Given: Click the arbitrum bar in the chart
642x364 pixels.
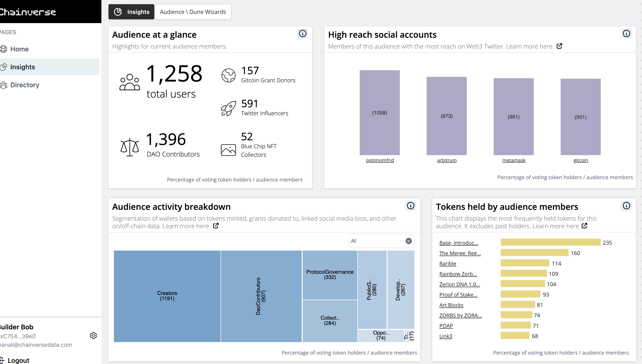Looking at the screenshot, I should click(x=446, y=116).
